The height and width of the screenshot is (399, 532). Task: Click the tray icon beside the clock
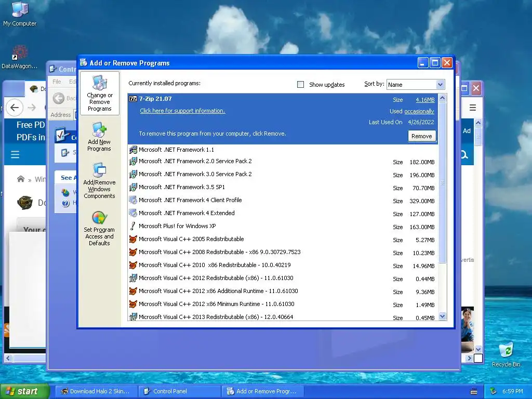(x=494, y=391)
